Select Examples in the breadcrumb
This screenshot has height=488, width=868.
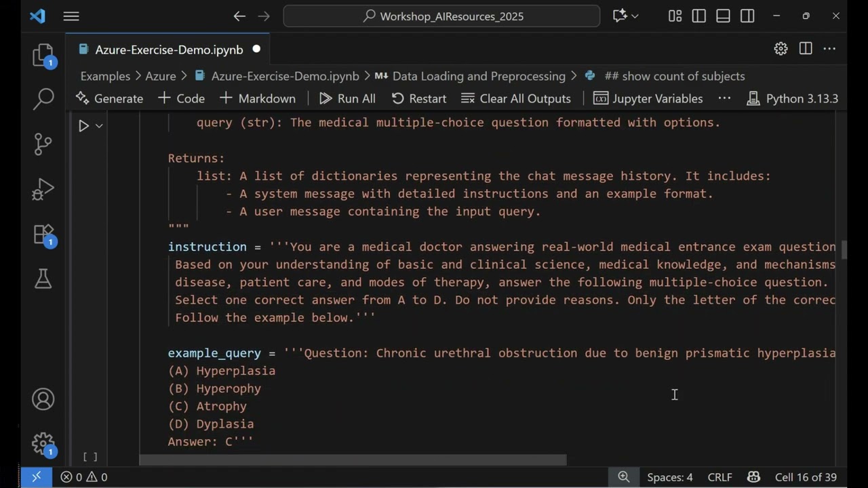click(x=105, y=76)
